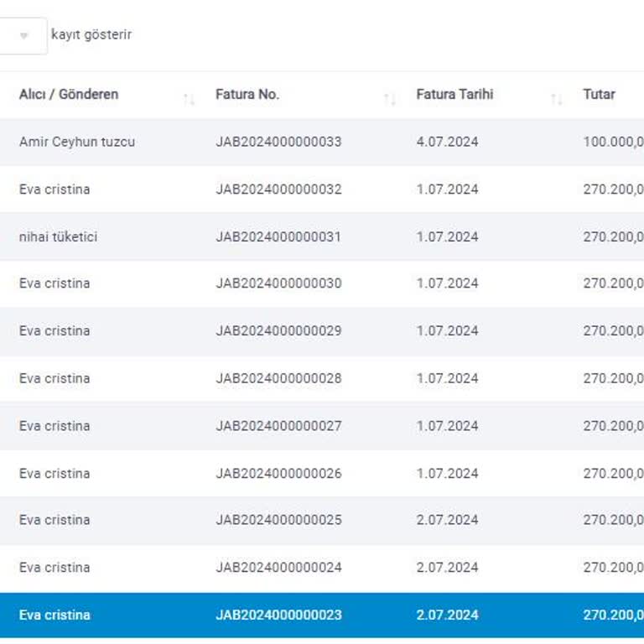Select invoice JAB2024000000025
Viewport: 644px width, 644px height.
pos(278,520)
